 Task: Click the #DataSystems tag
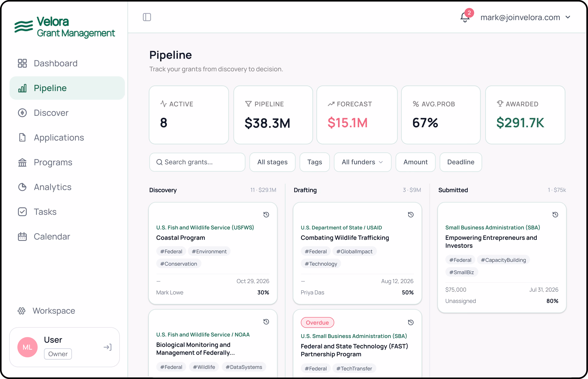click(x=244, y=367)
